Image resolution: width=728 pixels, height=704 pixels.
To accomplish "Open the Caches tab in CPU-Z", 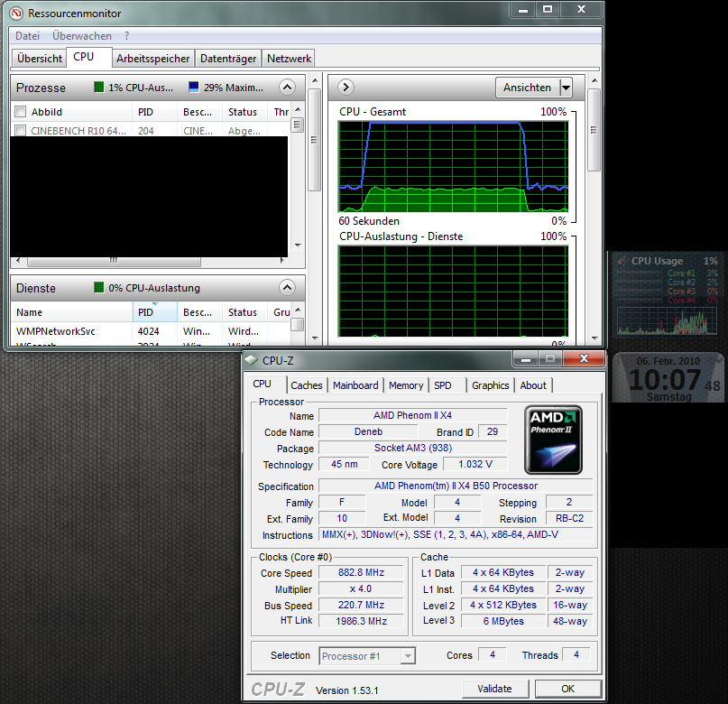I will [307, 385].
